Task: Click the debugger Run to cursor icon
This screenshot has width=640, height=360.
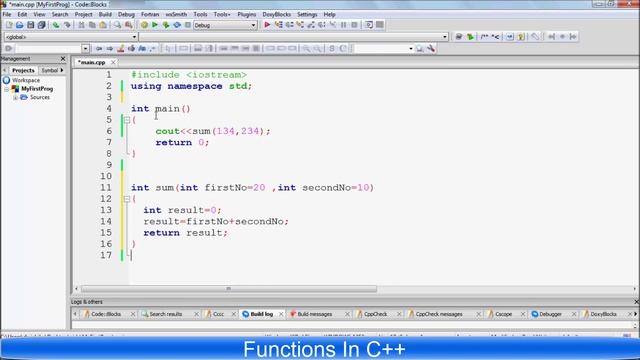Action: pyautogui.click(x=278, y=25)
